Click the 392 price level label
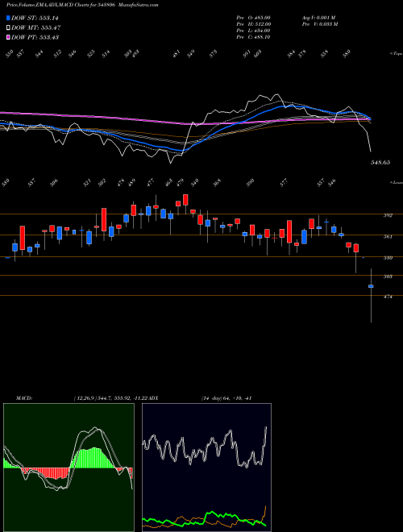403x532 pixels. [388, 215]
